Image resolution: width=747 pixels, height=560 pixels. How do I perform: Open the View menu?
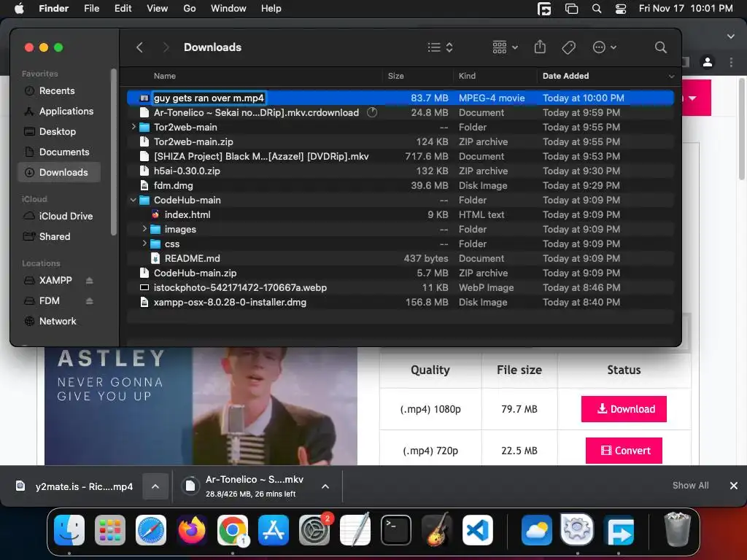point(158,9)
